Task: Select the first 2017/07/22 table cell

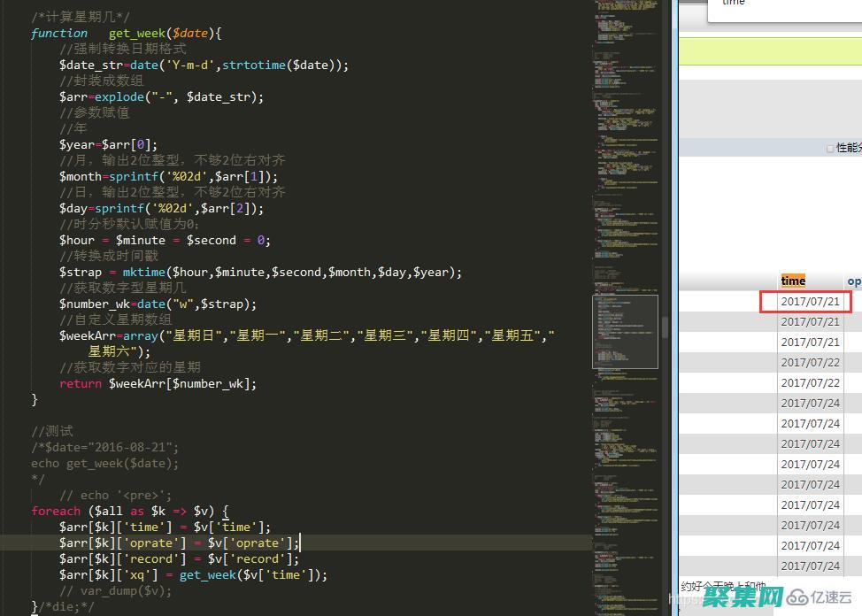Action: click(809, 363)
